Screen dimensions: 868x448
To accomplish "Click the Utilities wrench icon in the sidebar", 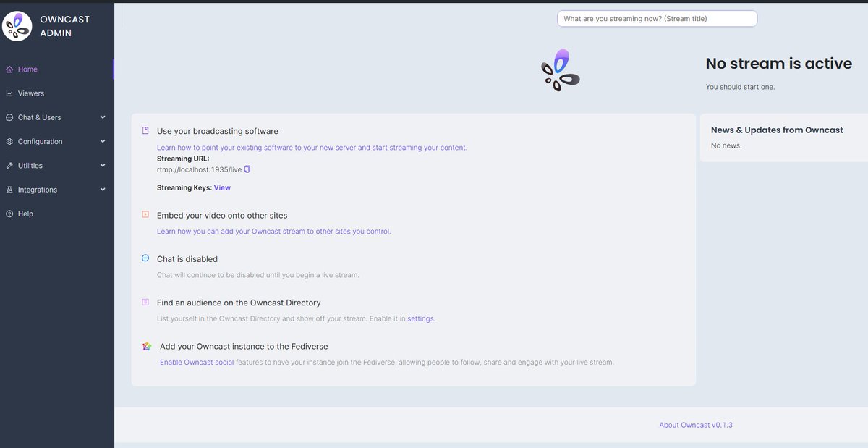I will click(9, 166).
